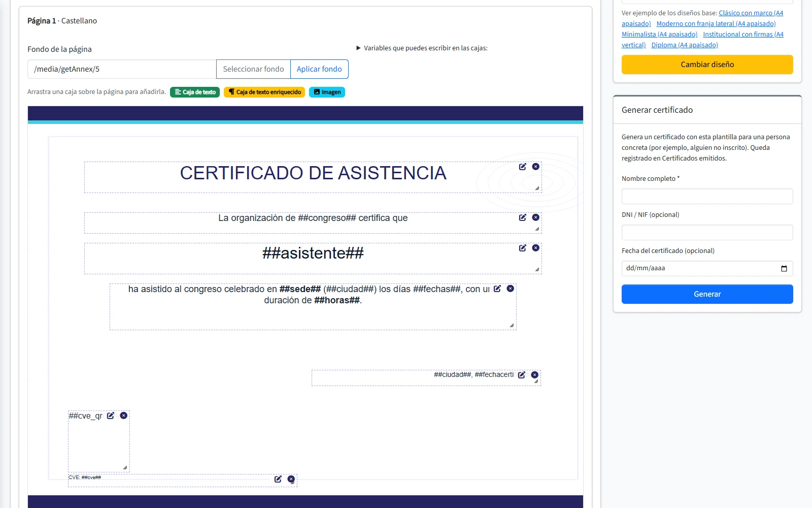Delete the 'CVE: ##cve##' box
The width and height of the screenshot is (812, 508).
(291, 479)
